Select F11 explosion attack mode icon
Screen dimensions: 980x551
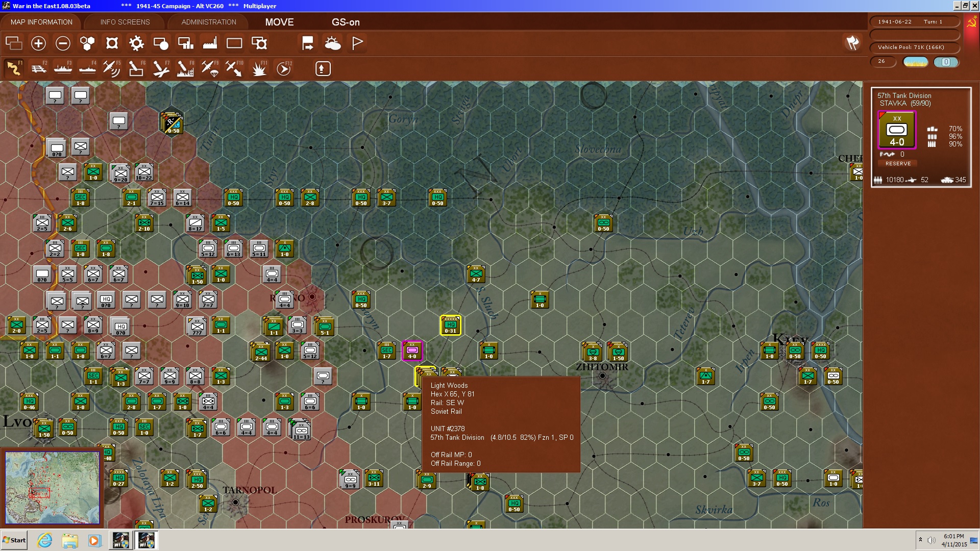[259, 68]
